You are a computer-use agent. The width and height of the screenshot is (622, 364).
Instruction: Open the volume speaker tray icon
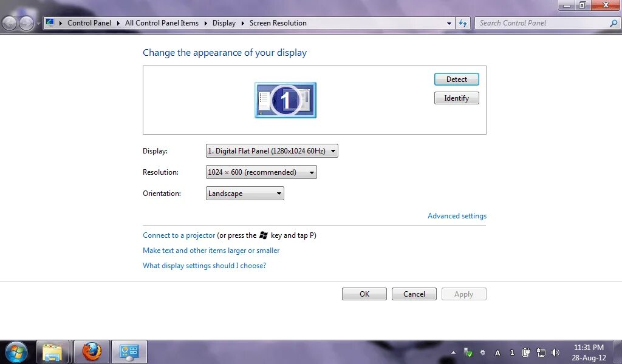(x=555, y=352)
